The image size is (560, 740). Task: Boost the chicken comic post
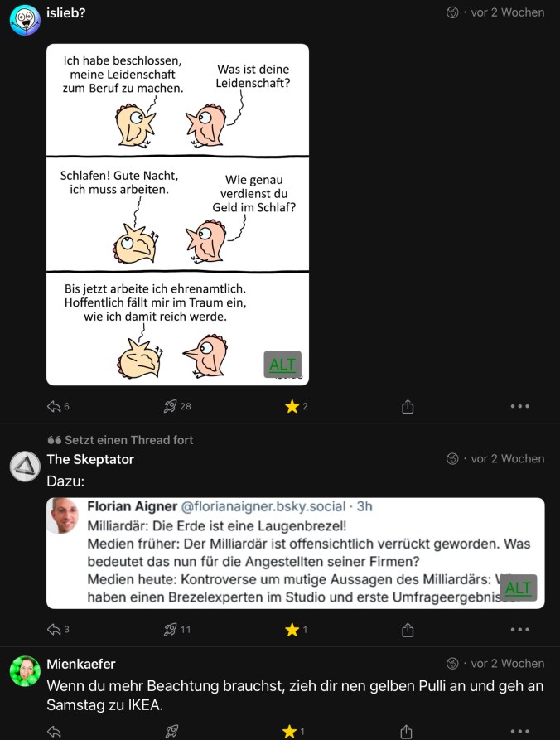click(171, 406)
